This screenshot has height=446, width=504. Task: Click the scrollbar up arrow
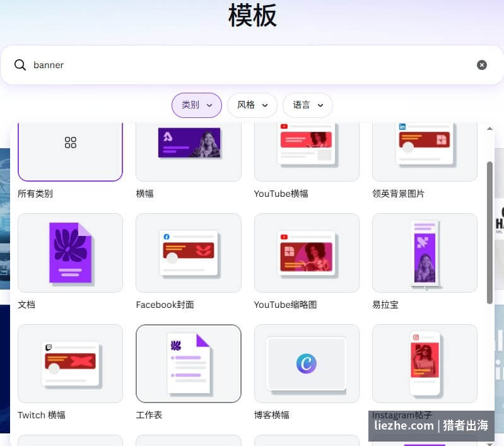[x=489, y=129]
